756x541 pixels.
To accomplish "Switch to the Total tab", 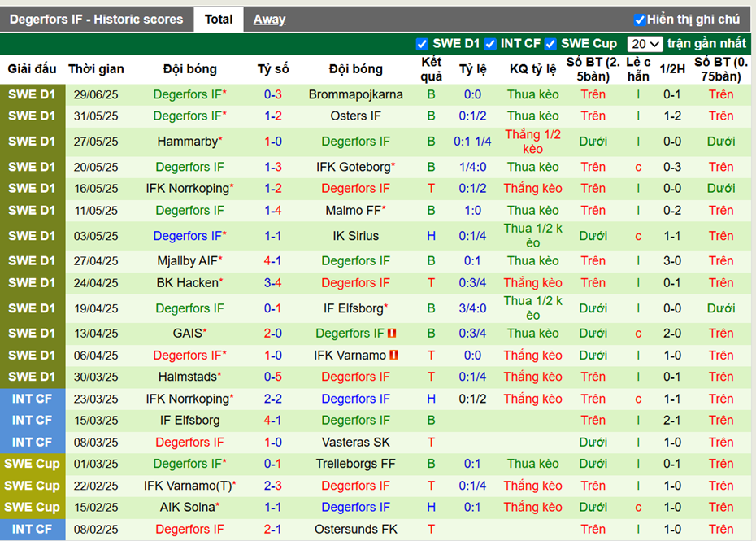I will [x=219, y=20].
